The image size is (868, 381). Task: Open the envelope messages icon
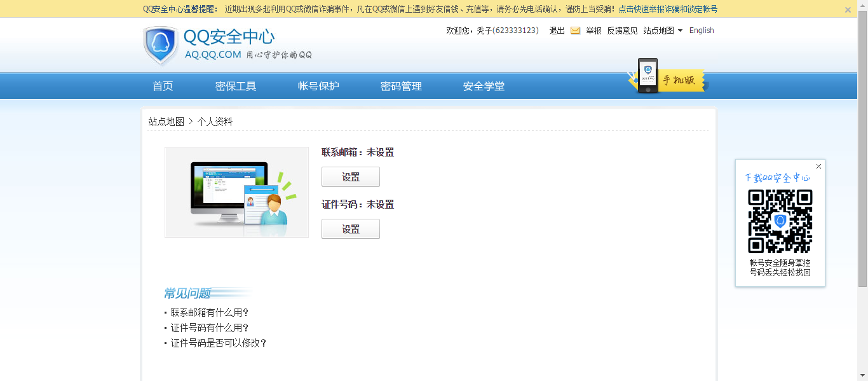pyautogui.click(x=575, y=31)
